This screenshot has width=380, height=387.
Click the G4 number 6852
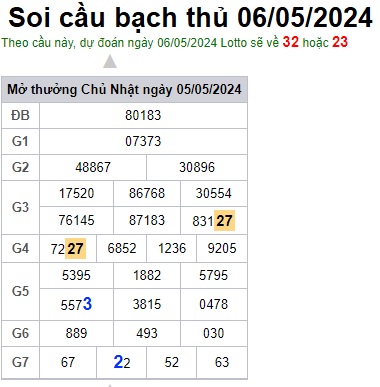[122, 248]
